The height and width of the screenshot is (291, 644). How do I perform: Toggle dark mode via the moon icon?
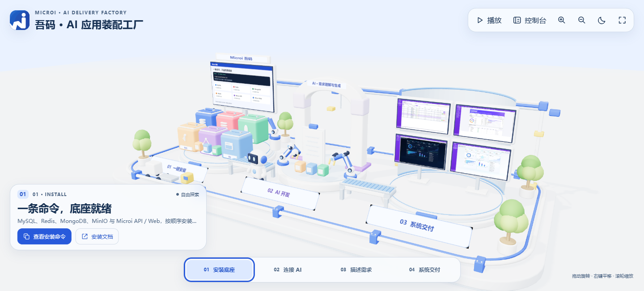click(x=602, y=20)
